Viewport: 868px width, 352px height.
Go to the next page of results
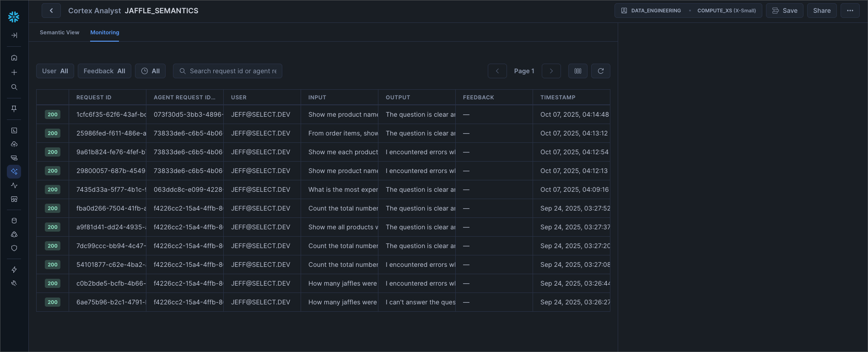pos(551,71)
